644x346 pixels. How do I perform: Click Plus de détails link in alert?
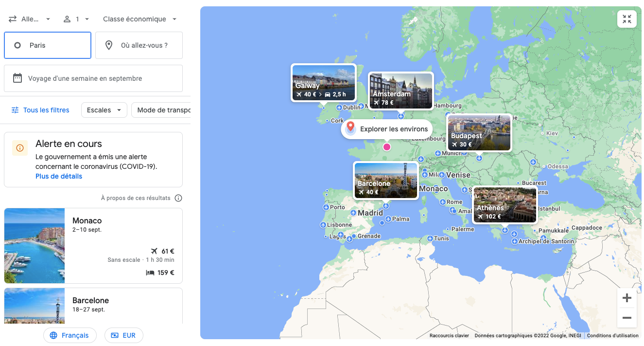click(x=59, y=176)
